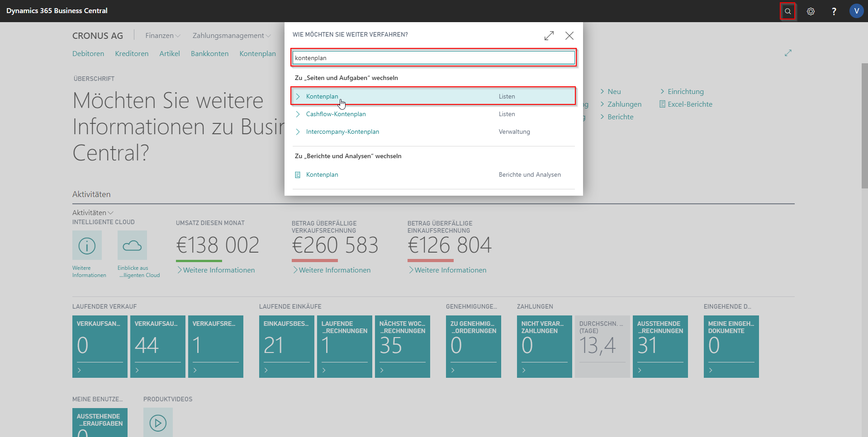
Task: Click the CRONUS AG company name
Action: [x=98, y=36]
